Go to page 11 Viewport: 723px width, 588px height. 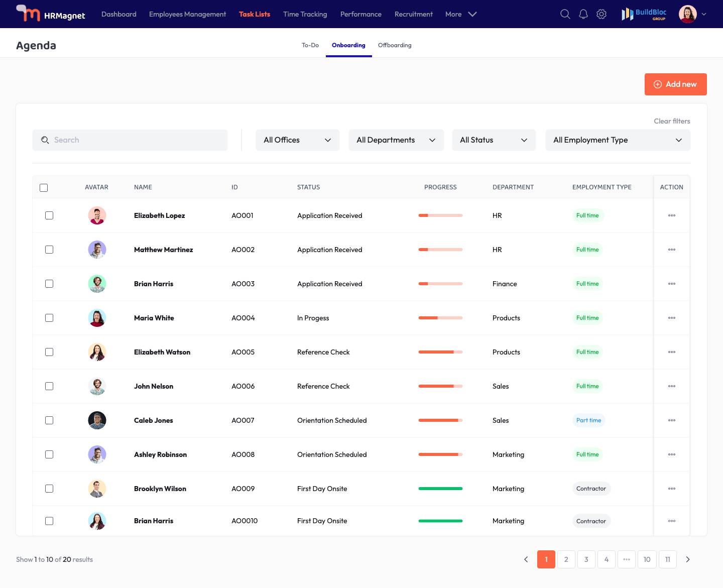(668, 559)
